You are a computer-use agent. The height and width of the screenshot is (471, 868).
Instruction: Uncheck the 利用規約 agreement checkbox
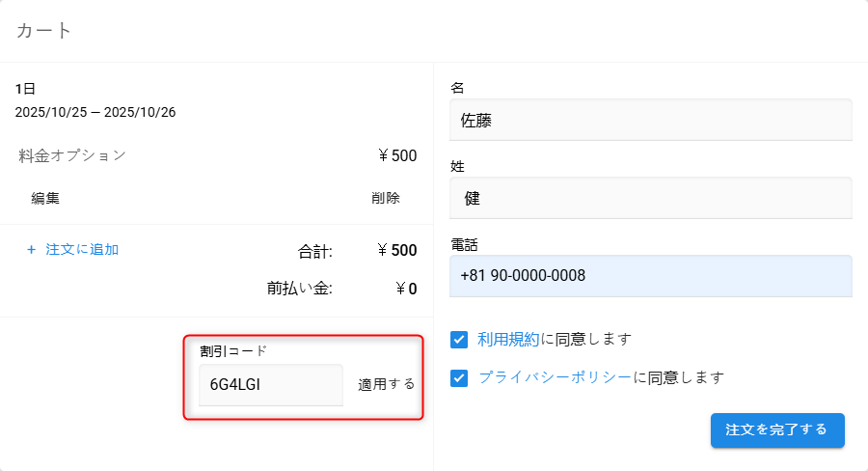(x=459, y=340)
